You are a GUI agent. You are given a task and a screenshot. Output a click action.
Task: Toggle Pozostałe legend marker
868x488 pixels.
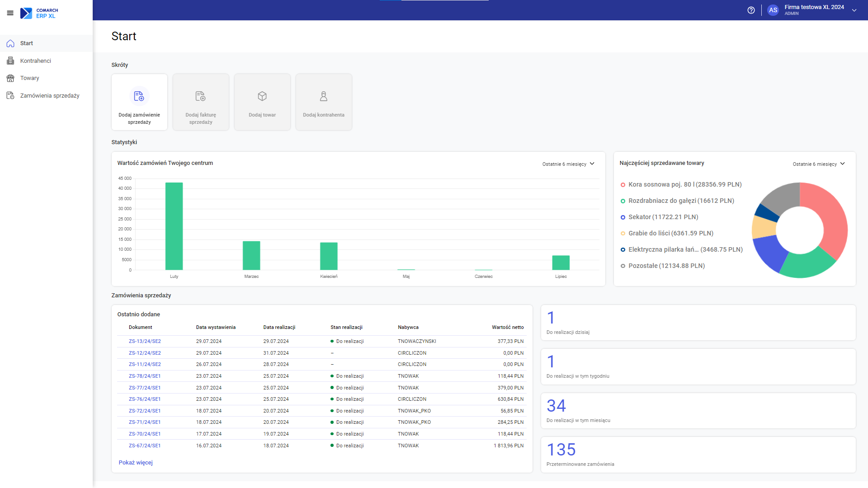pyautogui.click(x=623, y=266)
